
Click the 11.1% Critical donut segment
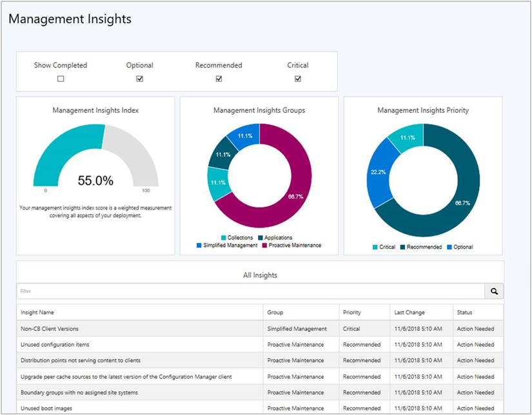tap(408, 137)
